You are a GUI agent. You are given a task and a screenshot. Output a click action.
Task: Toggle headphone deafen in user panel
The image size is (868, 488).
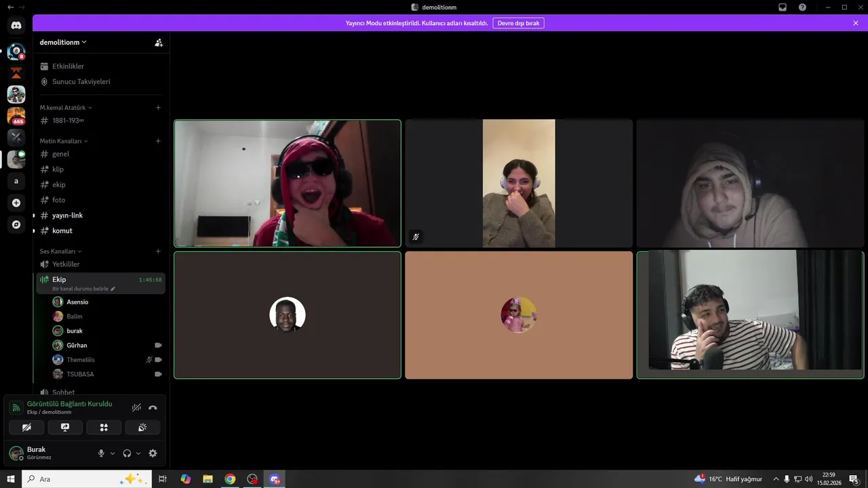pyautogui.click(x=127, y=453)
